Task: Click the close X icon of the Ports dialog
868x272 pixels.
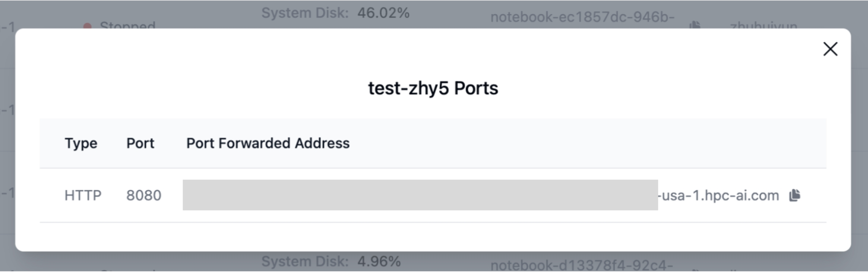Action: pos(830,49)
